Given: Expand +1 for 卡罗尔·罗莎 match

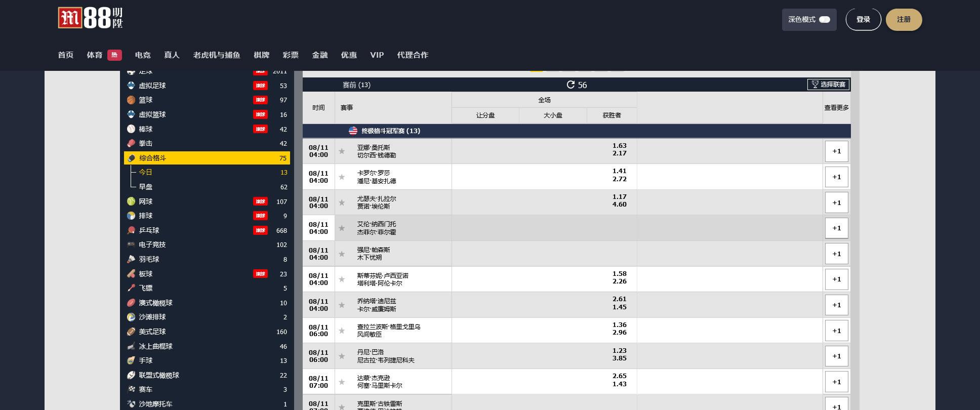Looking at the screenshot, I should pyautogui.click(x=836, y=177).
